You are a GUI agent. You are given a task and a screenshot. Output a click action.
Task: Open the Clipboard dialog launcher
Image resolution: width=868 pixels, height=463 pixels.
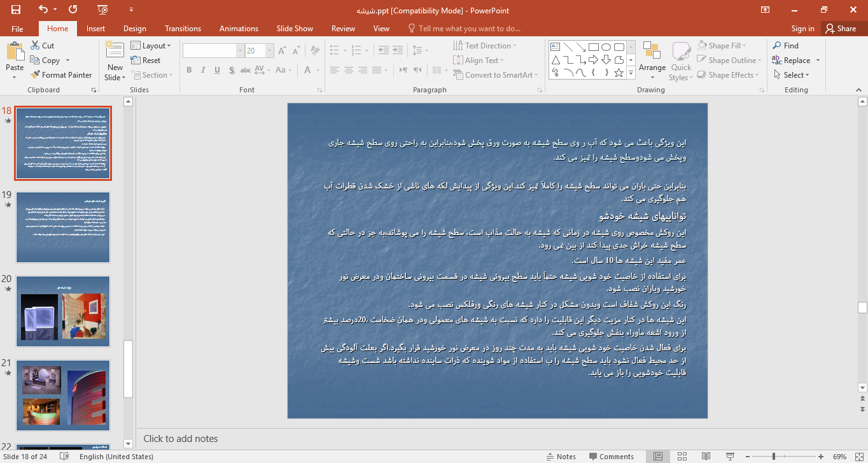coord(94,90)
